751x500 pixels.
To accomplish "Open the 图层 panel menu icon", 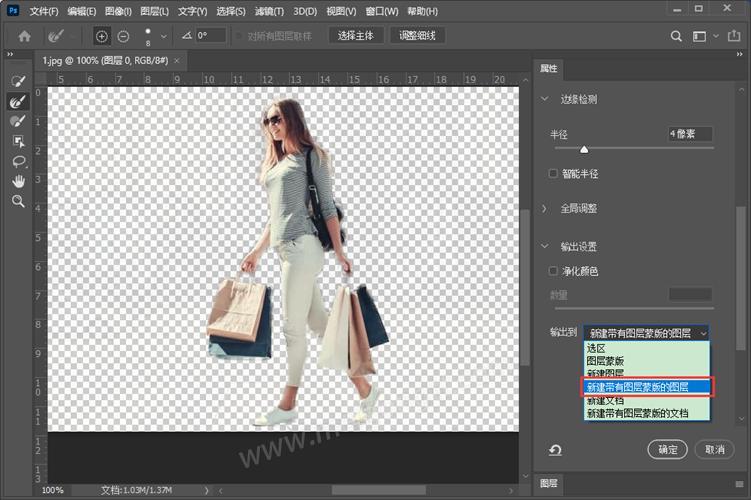I will point(740,484).
